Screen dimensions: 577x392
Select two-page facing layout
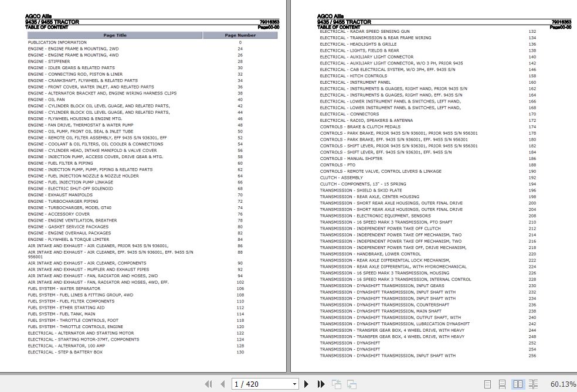[518, 384]
